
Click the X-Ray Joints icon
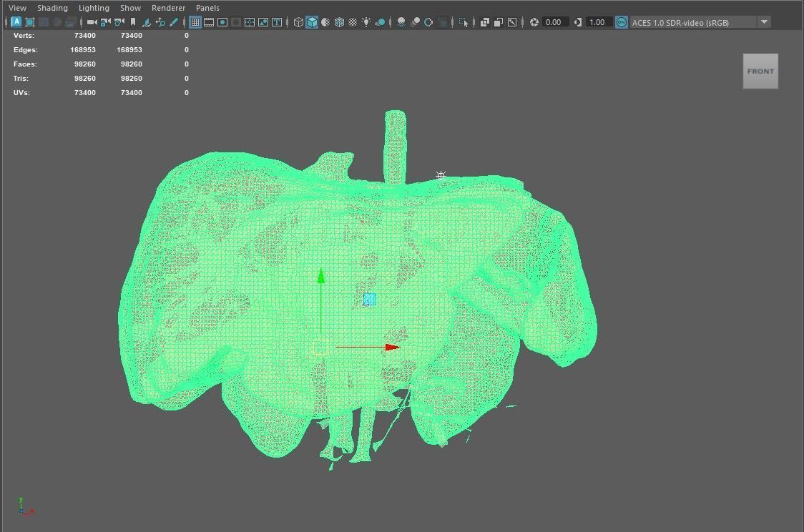coord(511,22)
